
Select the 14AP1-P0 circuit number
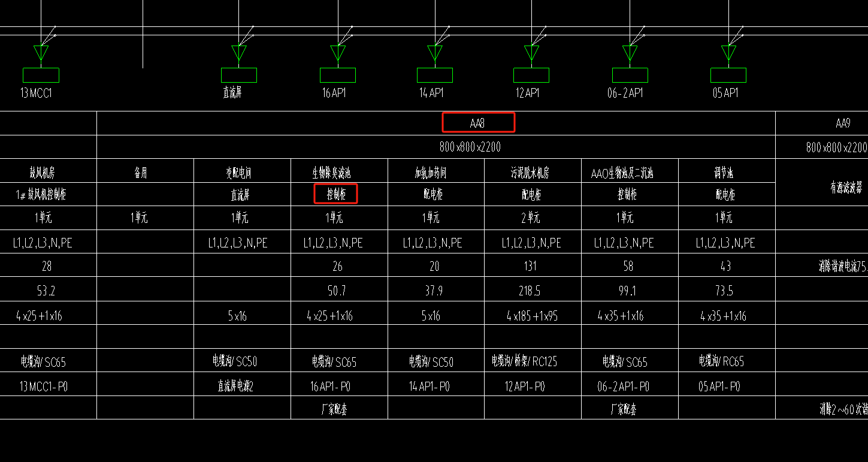coord(430,386)
